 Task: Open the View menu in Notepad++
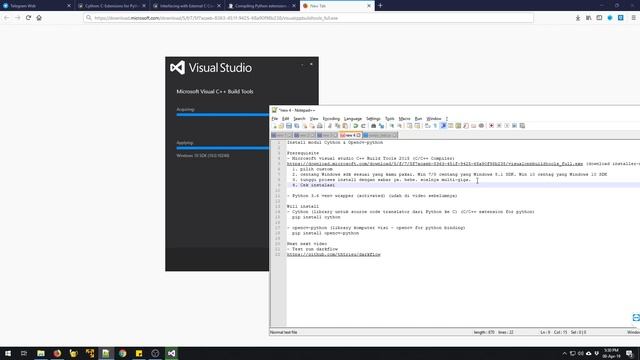point(314,119)
